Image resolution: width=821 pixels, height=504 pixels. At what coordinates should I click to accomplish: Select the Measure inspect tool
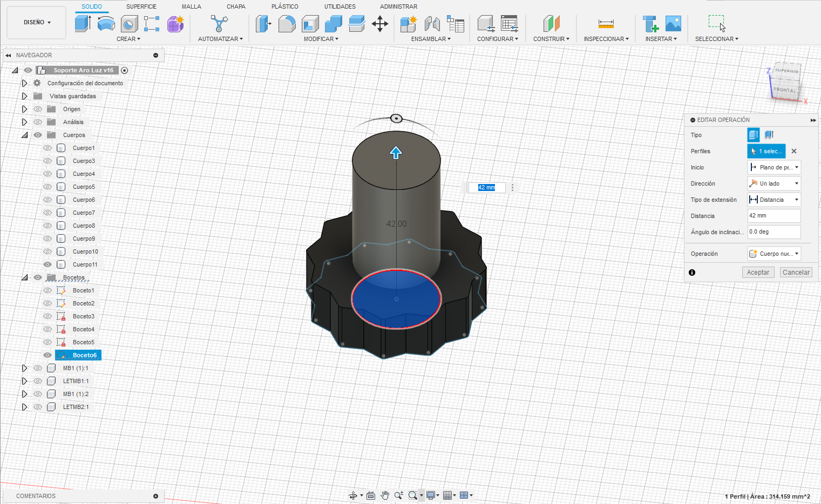tap(606, 24)
